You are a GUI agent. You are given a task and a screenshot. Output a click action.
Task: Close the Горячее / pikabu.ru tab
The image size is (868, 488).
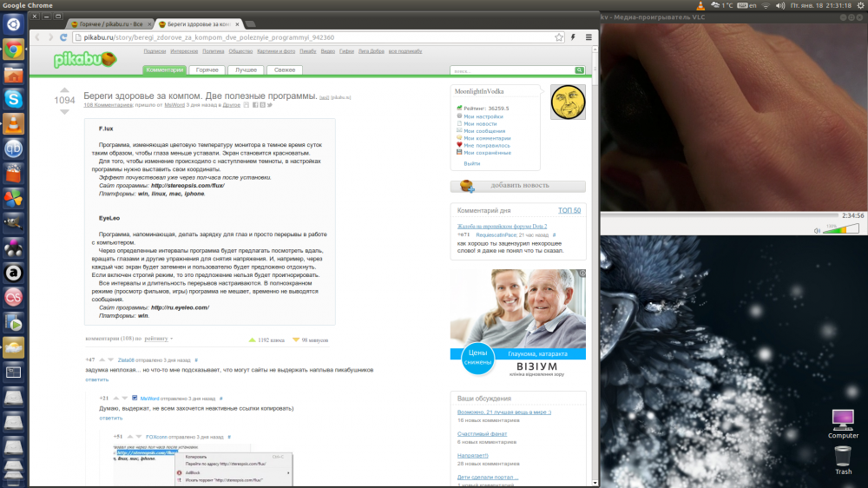(149, 24)
